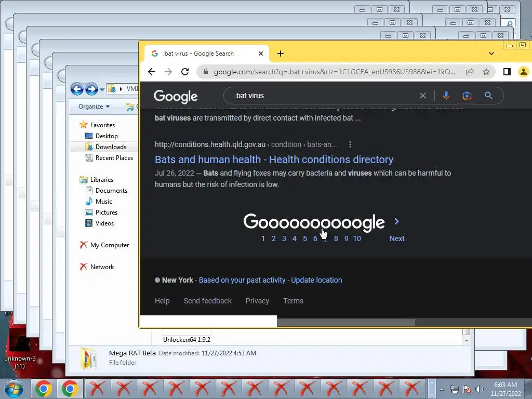Image resolution: width=532 pixels, height=399 pixels.
Task: Click Send feedback footer link
Action: [x=208, y=301]
